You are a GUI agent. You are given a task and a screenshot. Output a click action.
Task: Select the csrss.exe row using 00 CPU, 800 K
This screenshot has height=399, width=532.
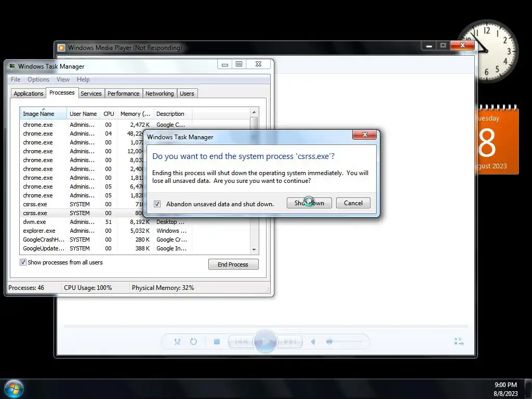(83, 213)
